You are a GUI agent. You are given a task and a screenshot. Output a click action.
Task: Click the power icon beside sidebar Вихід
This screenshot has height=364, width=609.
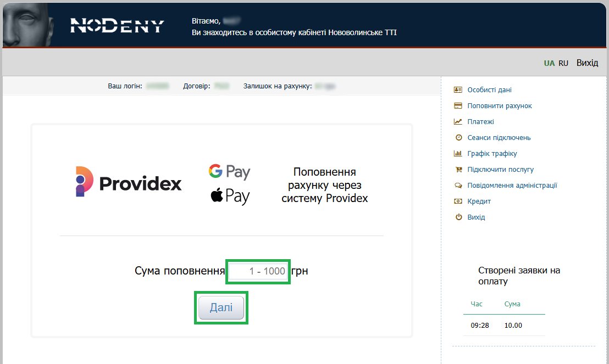459,217
